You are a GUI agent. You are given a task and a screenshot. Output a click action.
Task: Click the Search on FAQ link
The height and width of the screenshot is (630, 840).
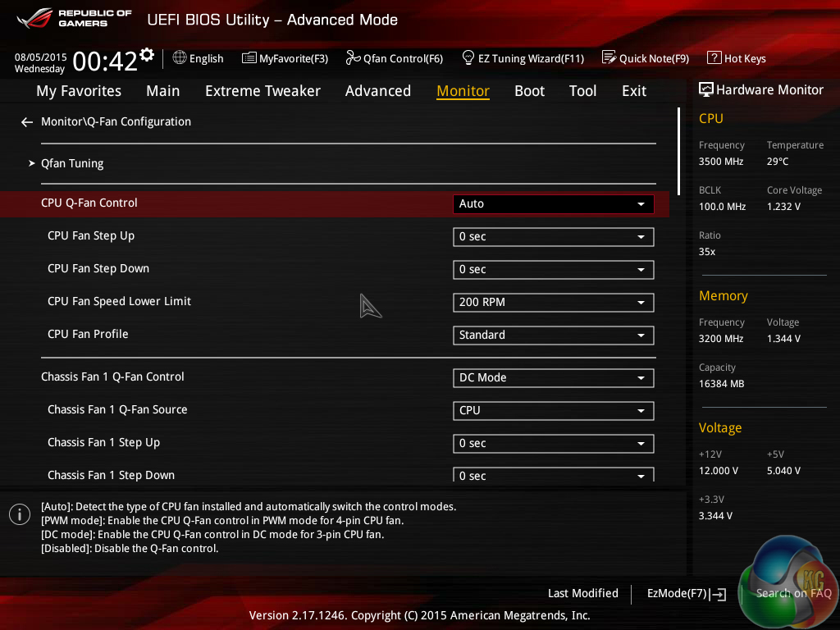click(x=794, y=594)
